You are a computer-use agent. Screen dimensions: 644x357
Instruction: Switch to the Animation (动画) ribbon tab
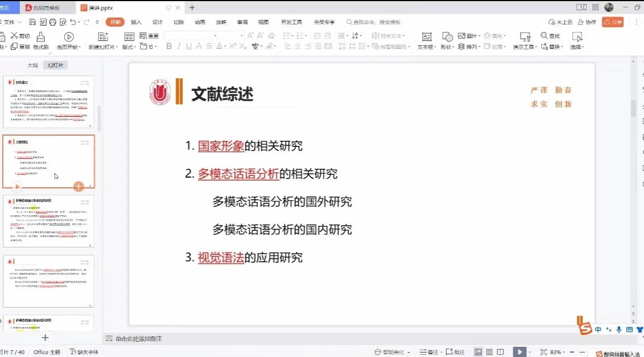pyautogui.click(x=200, y=22)
